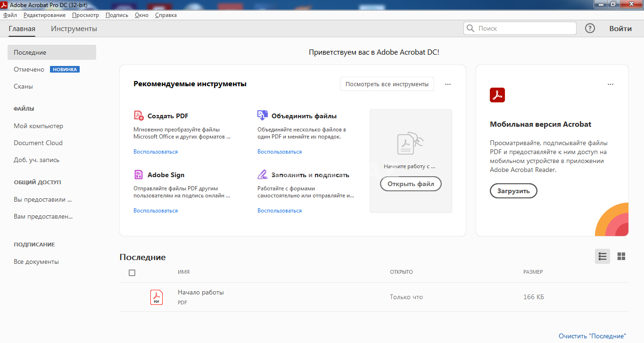Tick the select-all checkbox in recent list

click(132, 273)
